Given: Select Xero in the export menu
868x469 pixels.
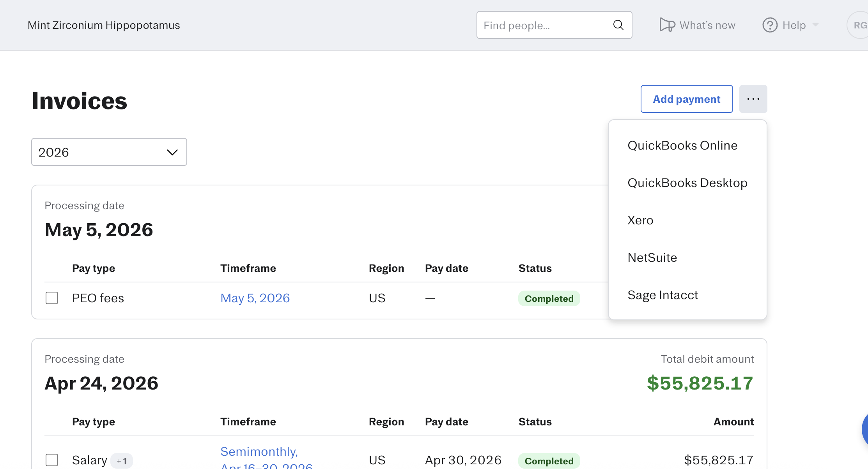Looking at the screenshot, I should (640, 220).
